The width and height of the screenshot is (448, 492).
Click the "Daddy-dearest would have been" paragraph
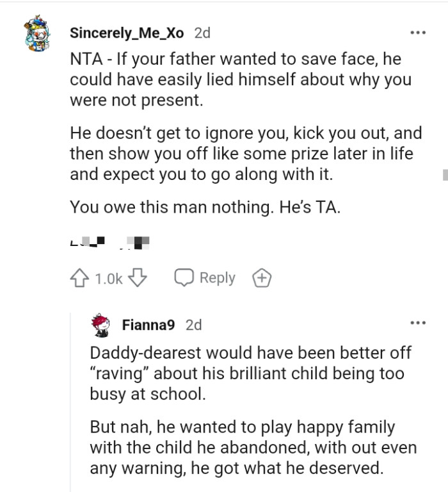(x=250, y=373)
